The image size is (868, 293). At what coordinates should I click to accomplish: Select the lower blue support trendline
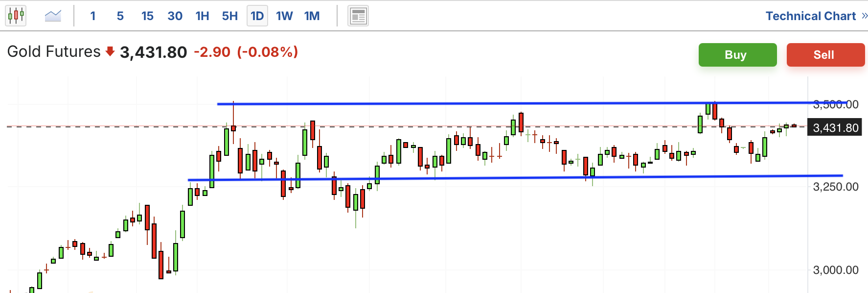coord(515,177)
